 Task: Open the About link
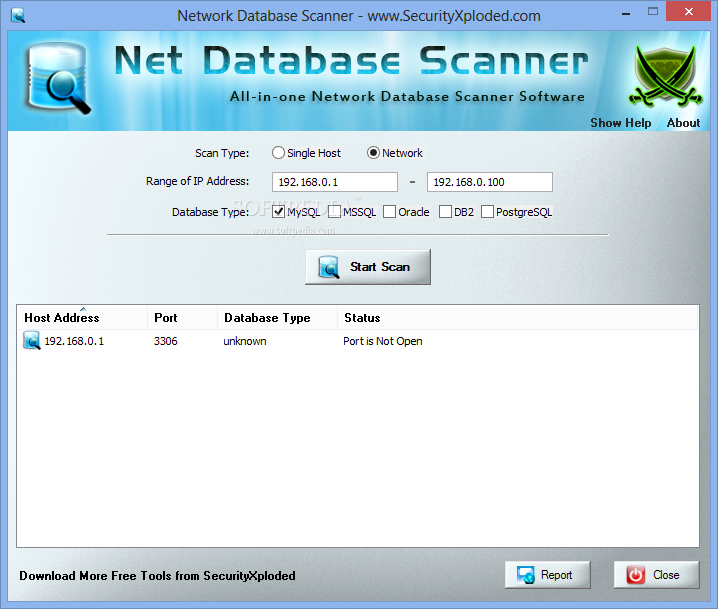[683, 123]
